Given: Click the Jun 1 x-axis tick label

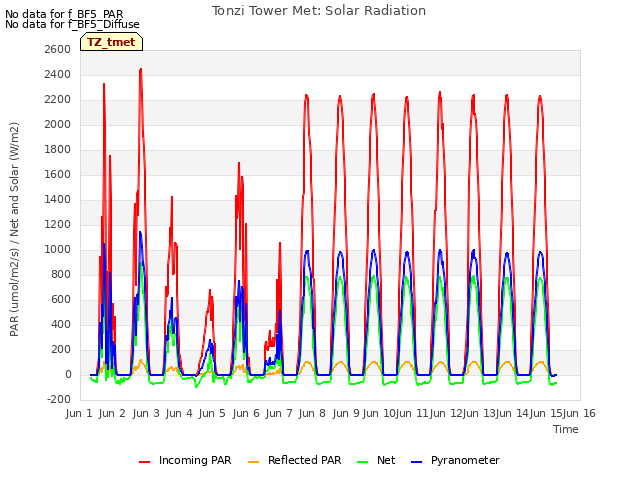Looking at the screenshot, I should click(79, 413).
